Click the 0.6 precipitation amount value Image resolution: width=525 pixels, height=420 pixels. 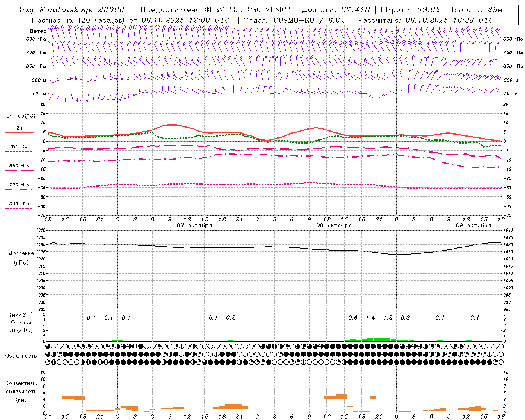pos(353,318)
